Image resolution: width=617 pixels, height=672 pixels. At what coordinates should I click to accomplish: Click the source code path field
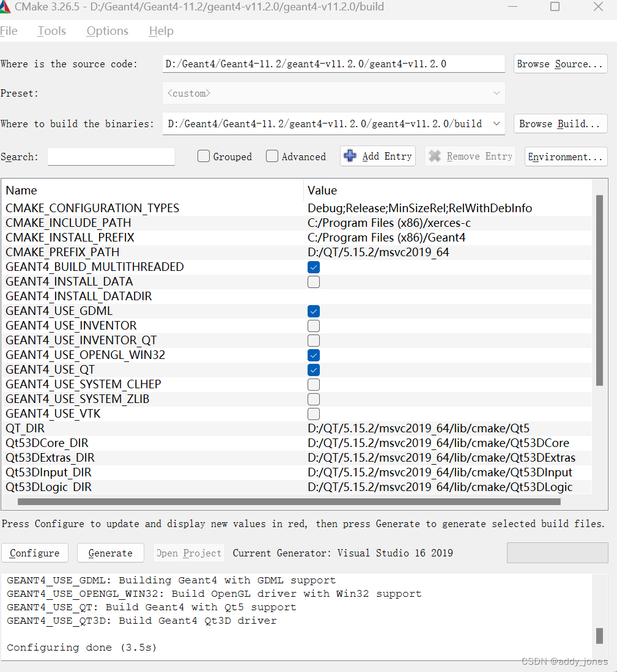click(x=334, y=64)
